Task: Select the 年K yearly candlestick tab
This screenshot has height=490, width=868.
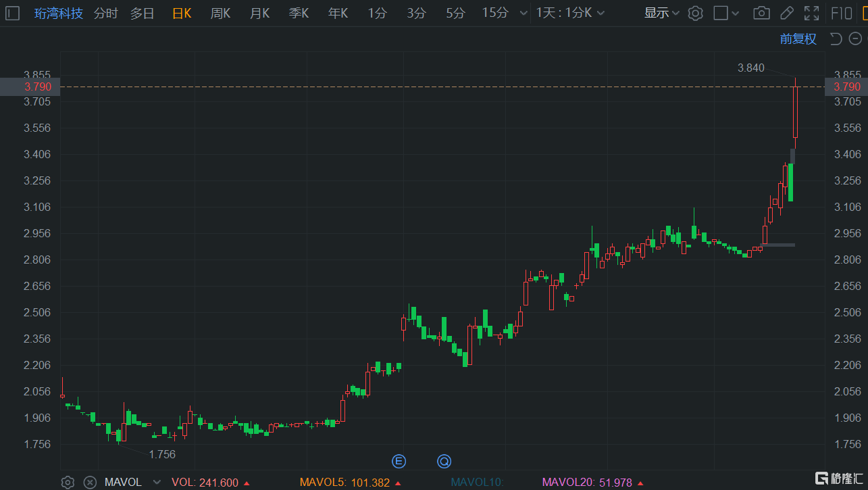Action: 338,13
